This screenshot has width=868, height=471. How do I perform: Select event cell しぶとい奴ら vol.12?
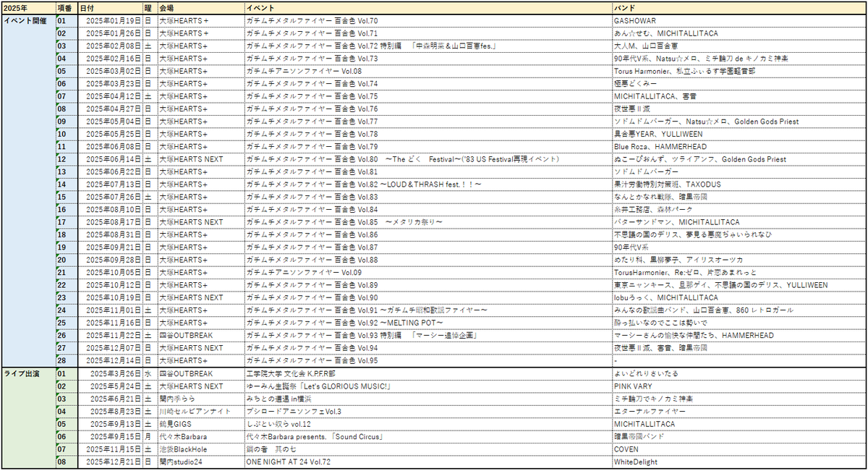point(427,424)
